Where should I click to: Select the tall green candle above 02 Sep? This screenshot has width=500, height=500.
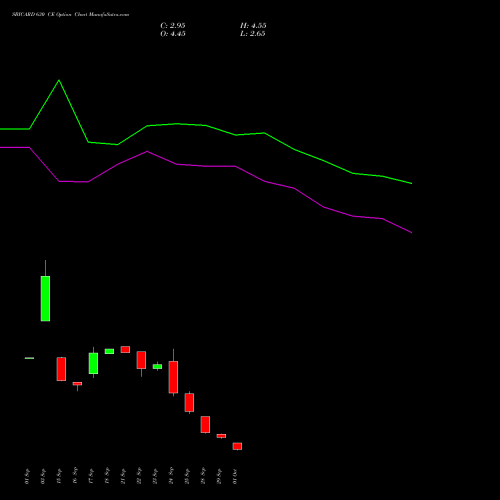45,298
